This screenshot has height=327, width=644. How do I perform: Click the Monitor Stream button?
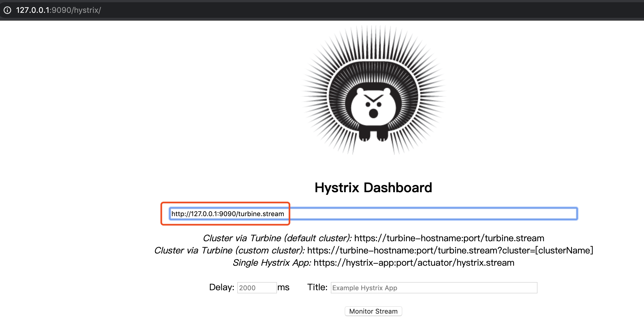coord(373,311)
